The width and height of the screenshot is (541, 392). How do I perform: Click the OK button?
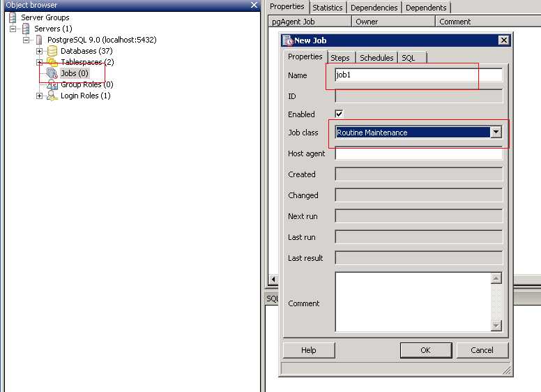click(426, 350)
